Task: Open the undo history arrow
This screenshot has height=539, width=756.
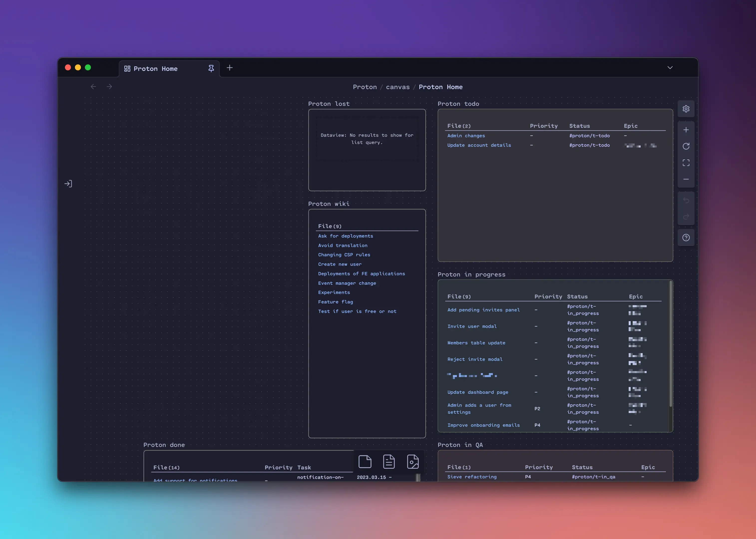Action: 686,200
